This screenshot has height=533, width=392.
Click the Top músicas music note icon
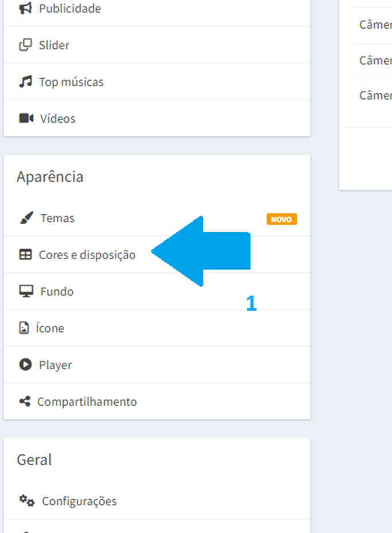[x=25, y=81]
